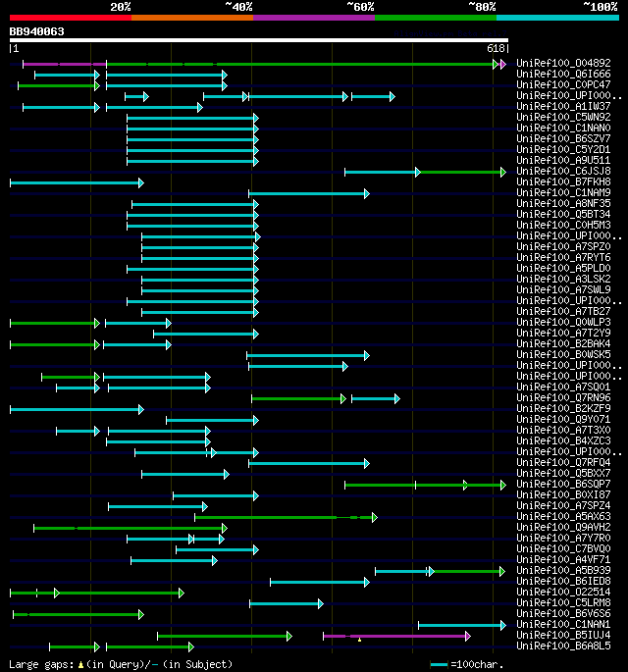Open the UniRef100_A1IW37 entry
Screen dimensions: 628x672
(x=563, y=106)
